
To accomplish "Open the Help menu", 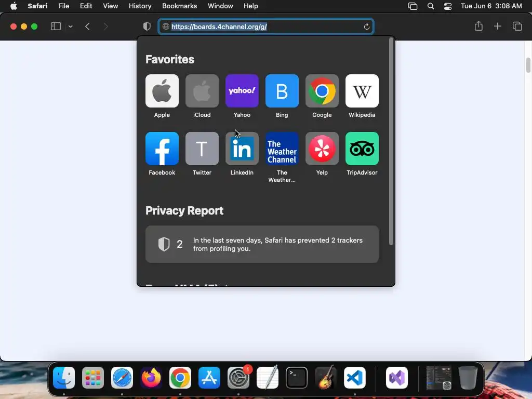I will tap(251, 6).
